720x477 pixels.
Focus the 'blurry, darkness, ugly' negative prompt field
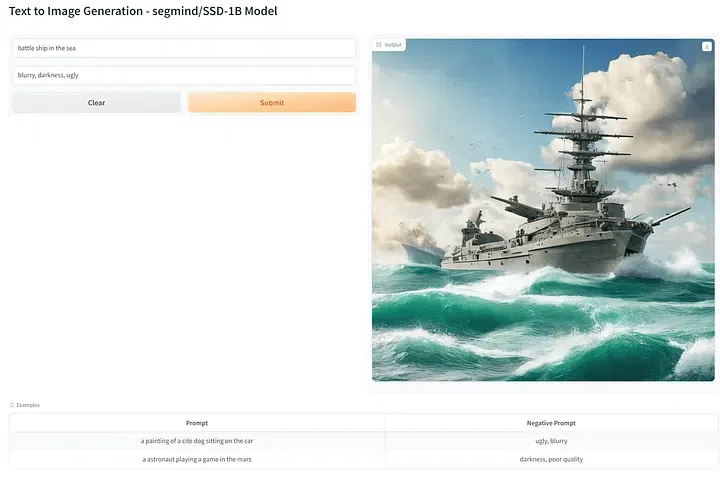[184, 75]
